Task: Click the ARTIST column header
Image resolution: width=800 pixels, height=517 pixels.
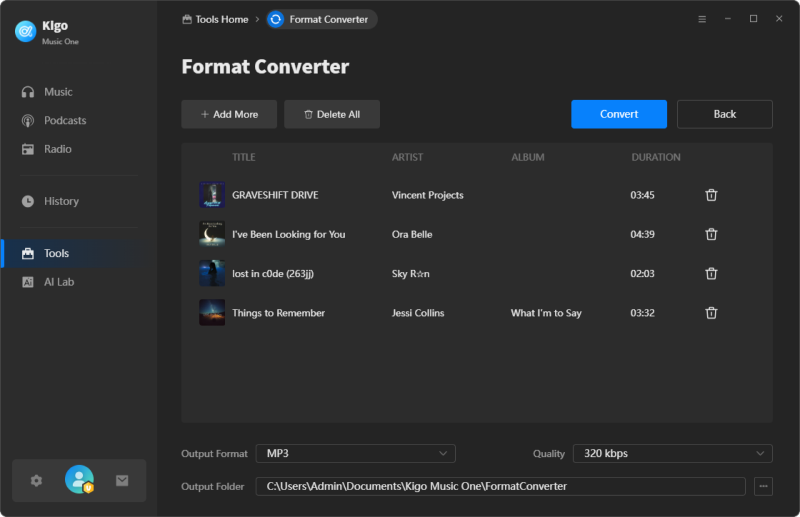Action: pos(407,157)
